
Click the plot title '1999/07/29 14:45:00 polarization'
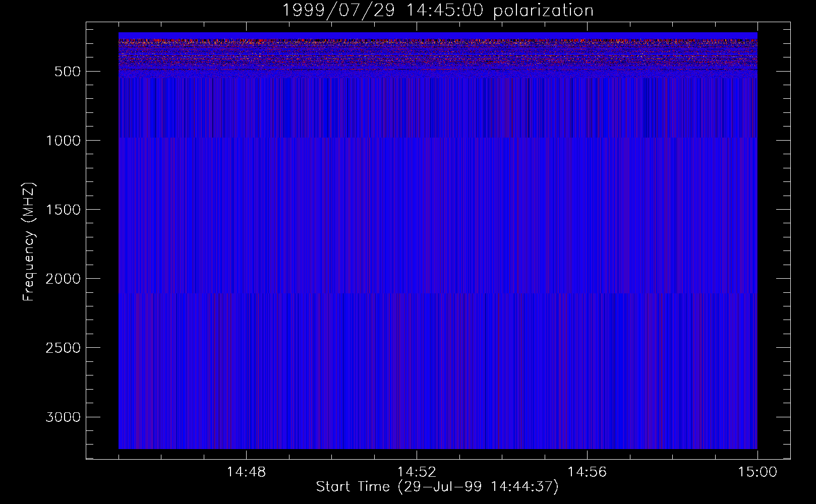click(437, 11)
